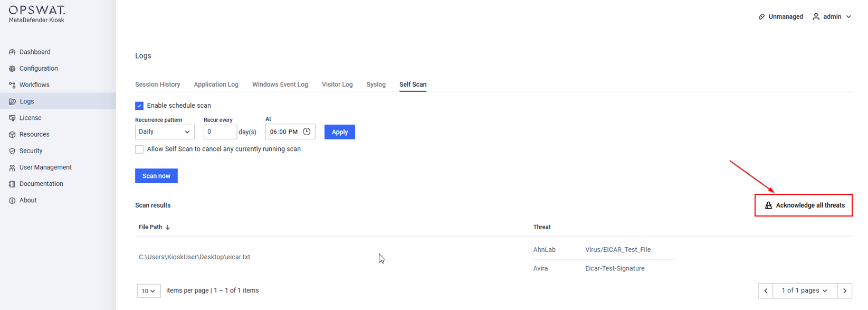Click Virus/EICAR_Test_File threat text
The image size is (868, 310).
618,250
